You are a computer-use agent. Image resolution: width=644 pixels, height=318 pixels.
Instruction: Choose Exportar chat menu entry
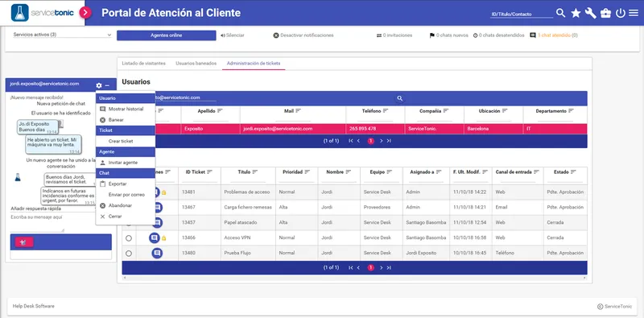pyautogui.click(x=126, y=184)
